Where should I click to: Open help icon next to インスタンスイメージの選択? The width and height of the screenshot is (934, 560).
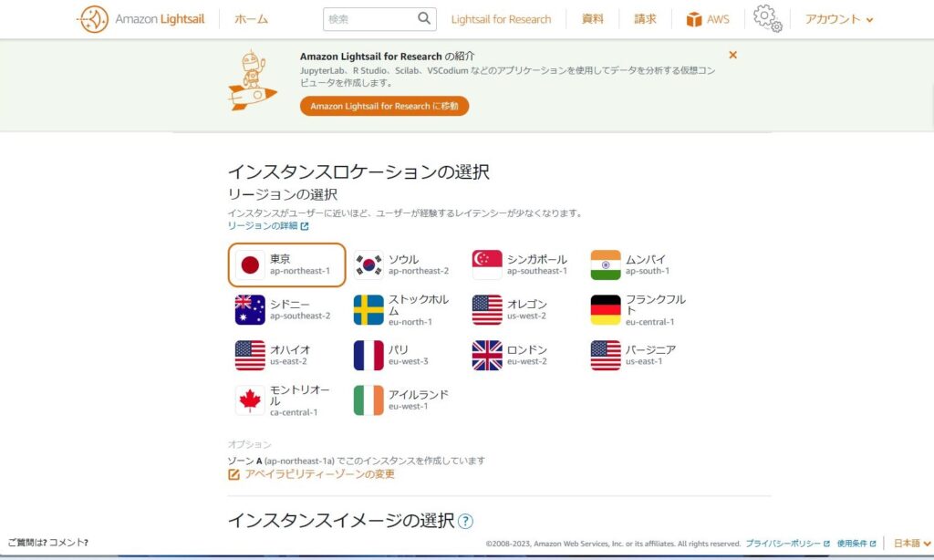[x=465, y=522]
